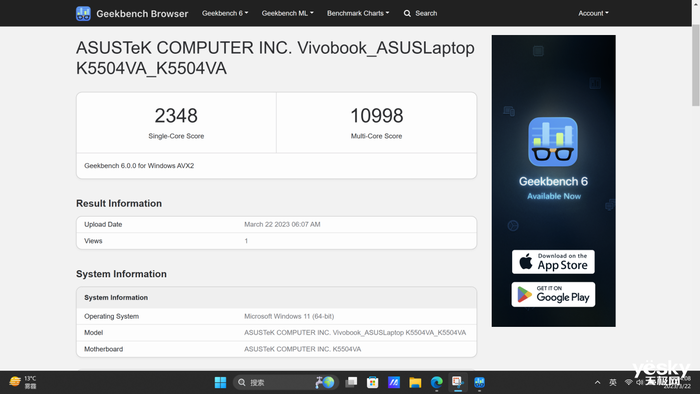700x394 pixels.
Task: Open the Account menu
Action: coord(593,13)
